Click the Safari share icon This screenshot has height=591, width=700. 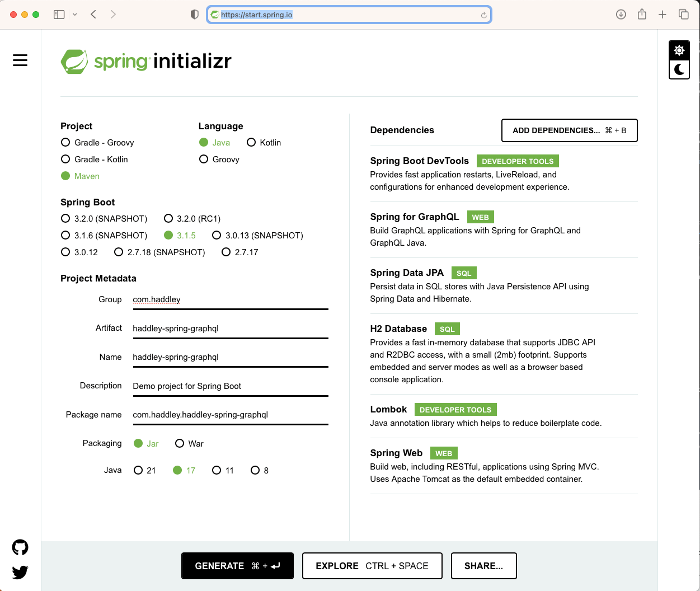[642, 15]
